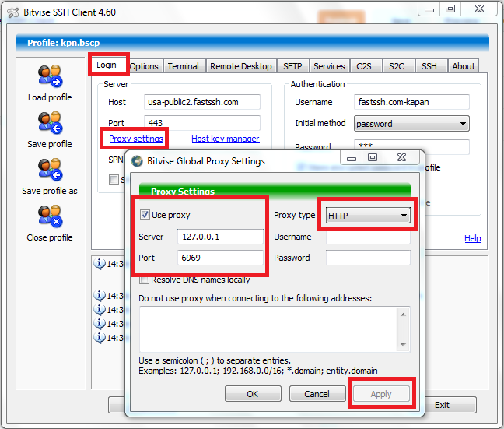Open the Proxy type HTTP dropdown
504x429 pixels.
368,216
